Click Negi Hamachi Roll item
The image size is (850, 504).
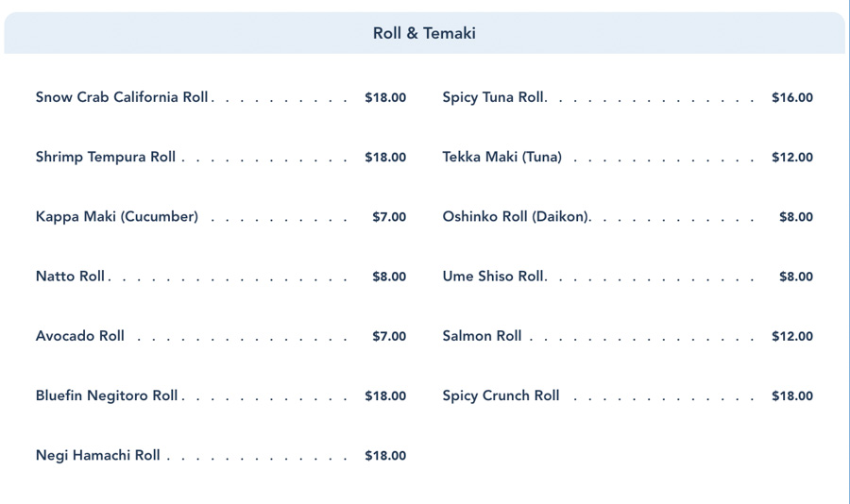click(x=98, y=456)
